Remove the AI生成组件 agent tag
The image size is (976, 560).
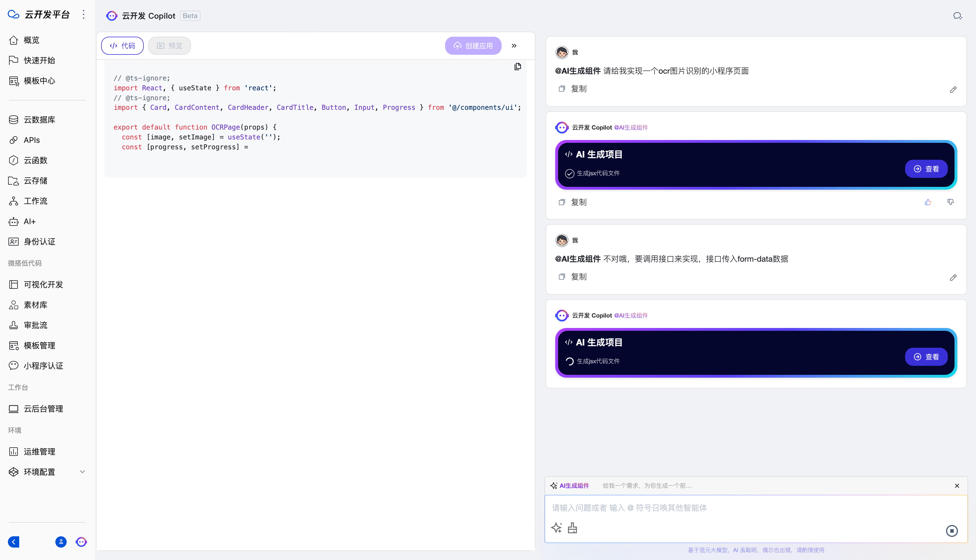point(957,486)
